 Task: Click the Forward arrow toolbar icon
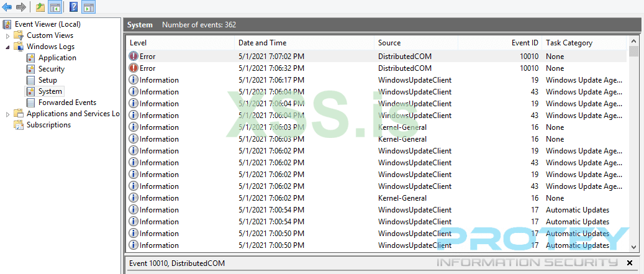[x=21, y=7]
